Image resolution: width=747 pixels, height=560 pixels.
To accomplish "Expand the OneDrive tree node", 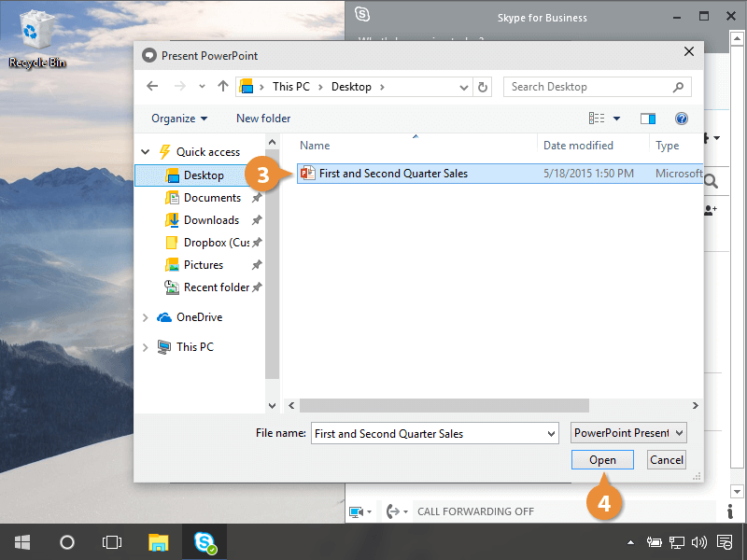I will (145, 317).
